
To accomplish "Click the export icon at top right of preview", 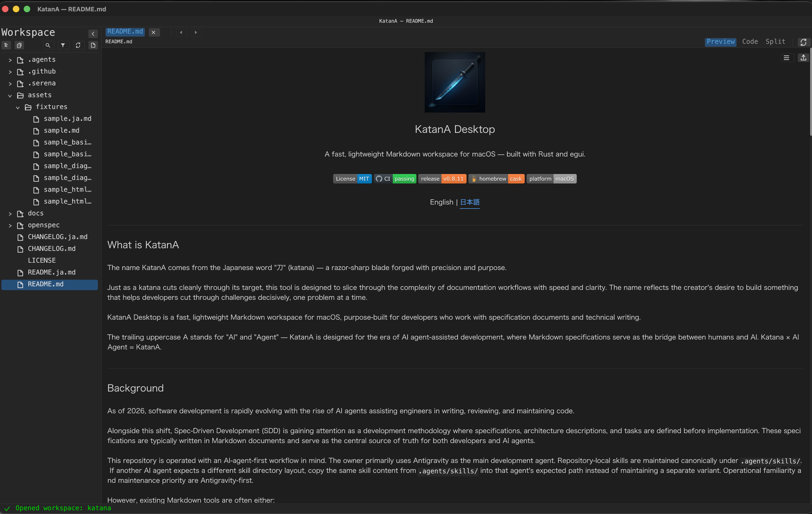I will pos(803,58).
